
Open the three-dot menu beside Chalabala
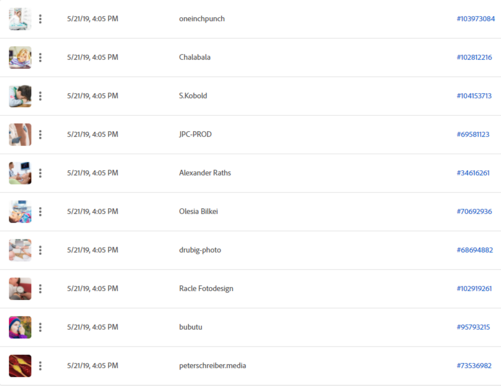click(40, 57)
